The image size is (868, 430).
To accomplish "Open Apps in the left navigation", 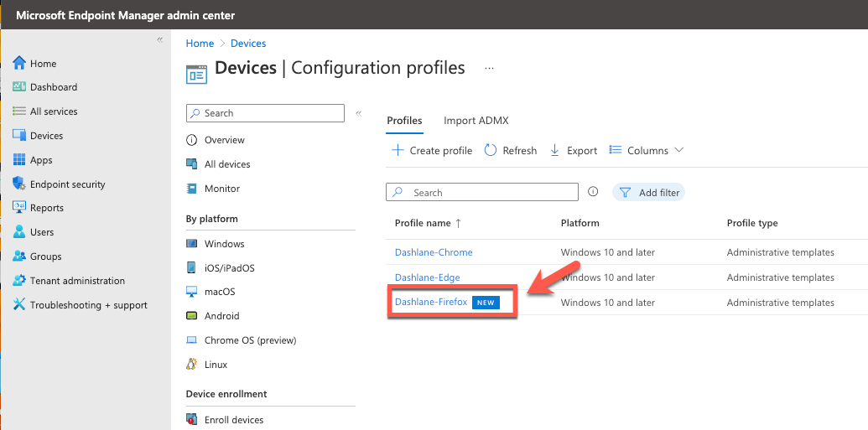I will (41, 160).
